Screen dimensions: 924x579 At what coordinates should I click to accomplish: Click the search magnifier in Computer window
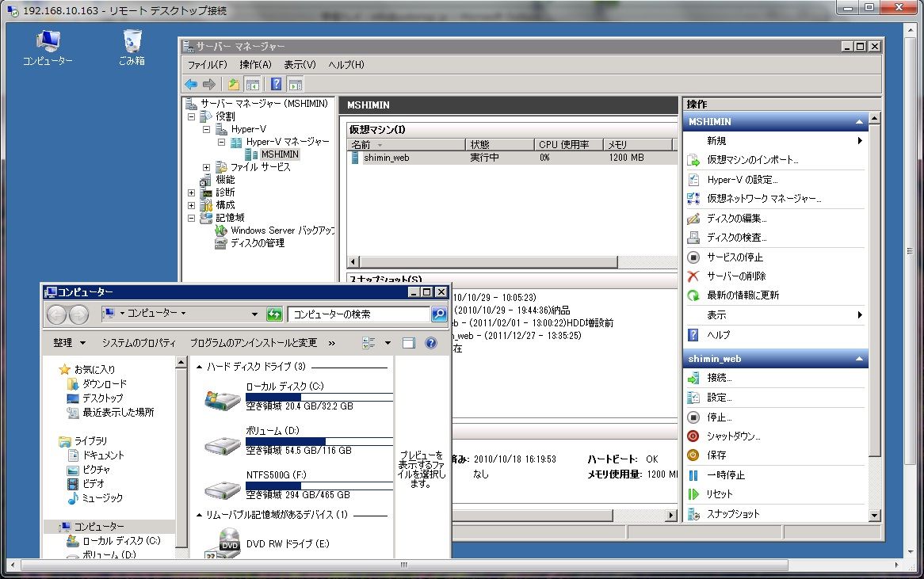coord(439,314)
